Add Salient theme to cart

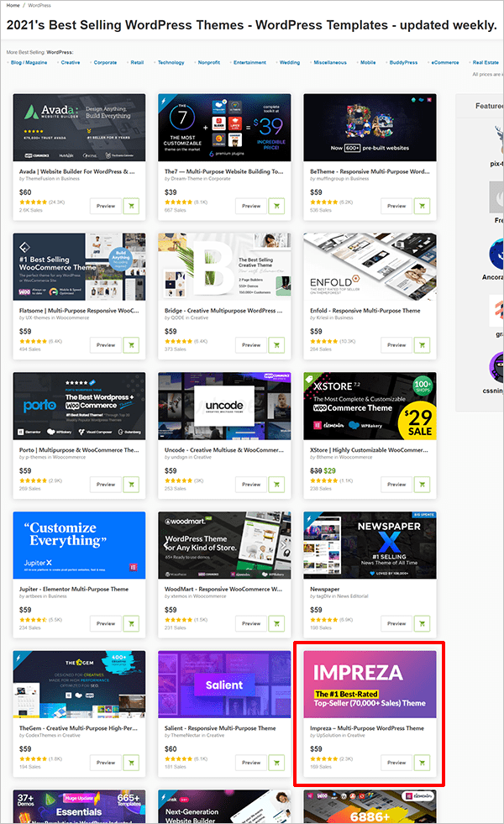pos(276,763)
